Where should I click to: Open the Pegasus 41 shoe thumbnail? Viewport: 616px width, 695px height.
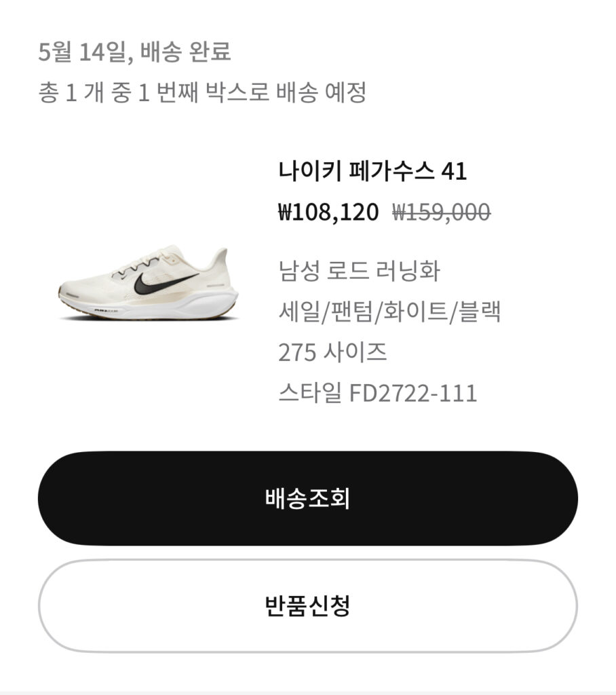click(149, 283)
